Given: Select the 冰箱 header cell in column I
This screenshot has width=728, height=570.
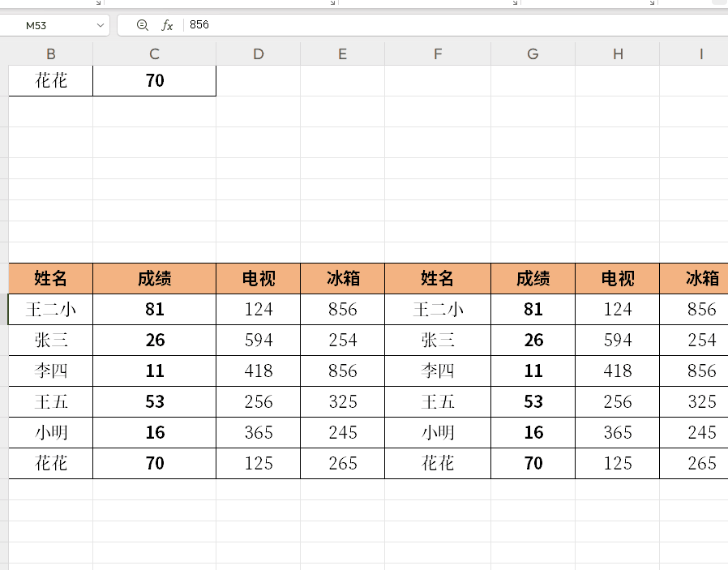Looking at the screenshot, I should 694,278.
